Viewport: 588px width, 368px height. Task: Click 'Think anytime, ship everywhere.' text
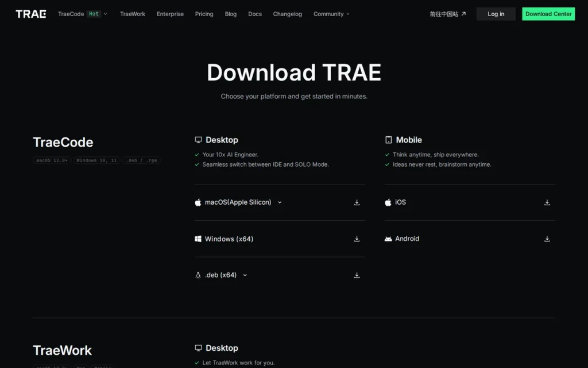point(436,155)
